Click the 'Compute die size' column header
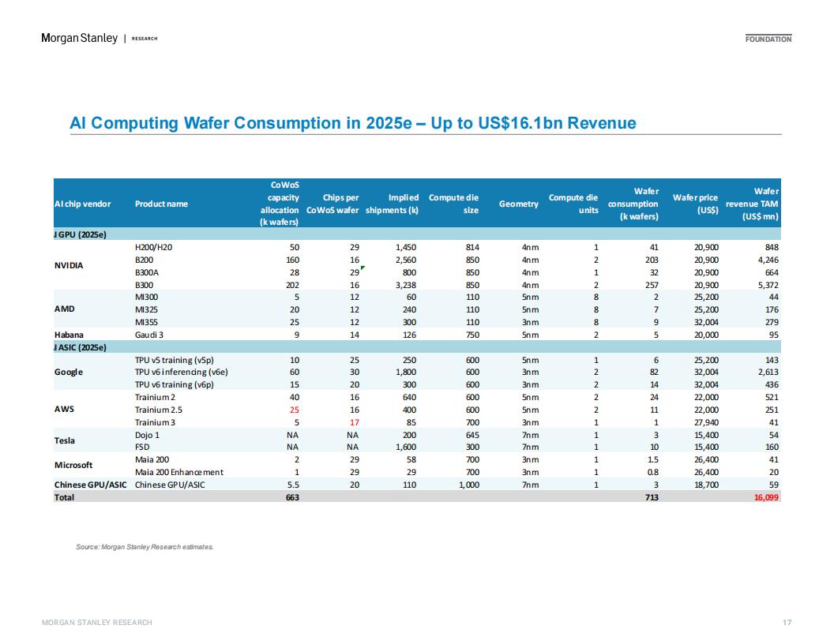This screenshot has width=834, height=644. pos(453,204)
